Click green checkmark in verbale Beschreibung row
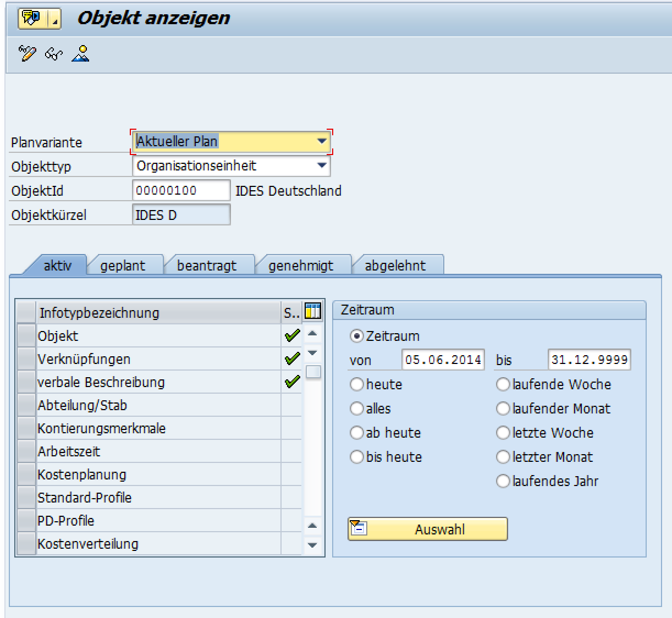 coord(292,382)
